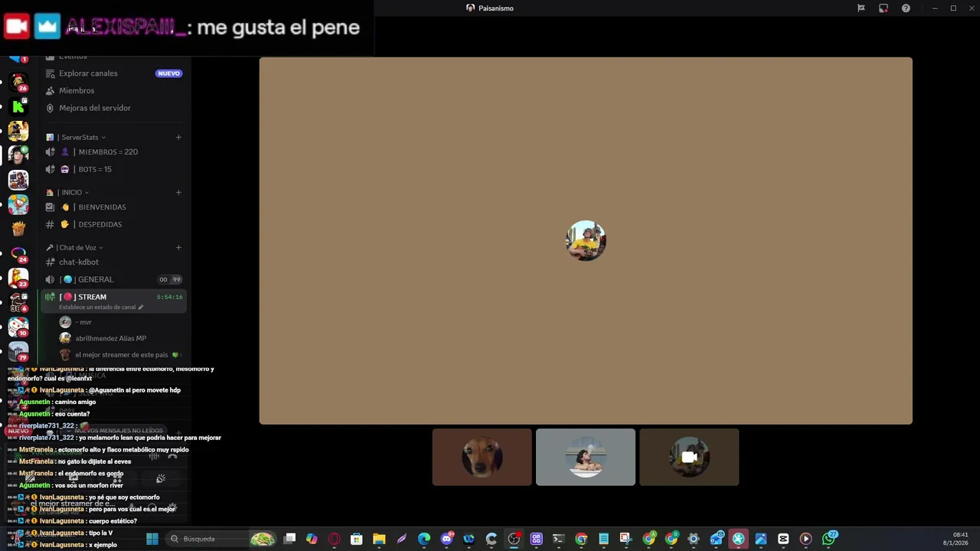The image size is (980, 551).
Task: Open the Discord inbox flag icon
Action: tap(861, 8)
